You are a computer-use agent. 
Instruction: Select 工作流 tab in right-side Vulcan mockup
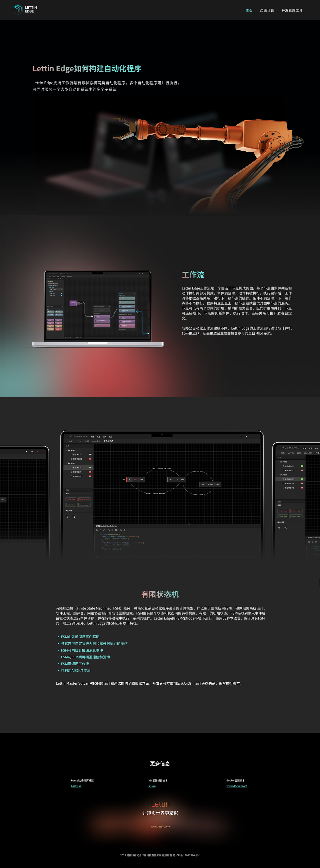291,453
